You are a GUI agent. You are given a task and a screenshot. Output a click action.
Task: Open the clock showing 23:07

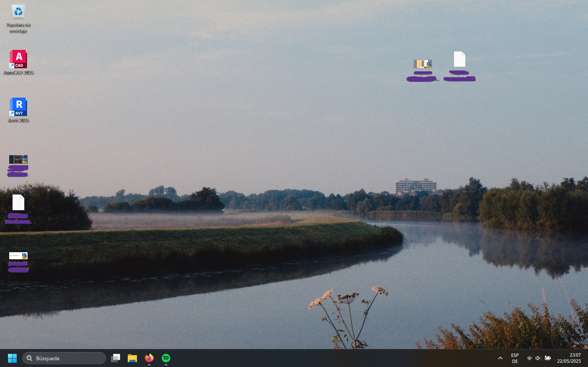pyautogui.click(x=569, y=358)
